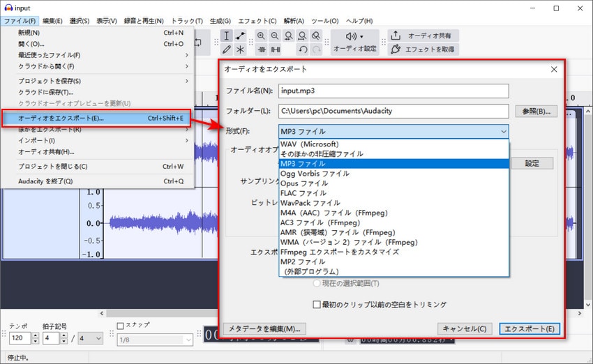This screenshot has width=593, height=364.
Task: Choose M4A (AAC) ファイル (FFmpeg) format
Action: coord(393,213)
